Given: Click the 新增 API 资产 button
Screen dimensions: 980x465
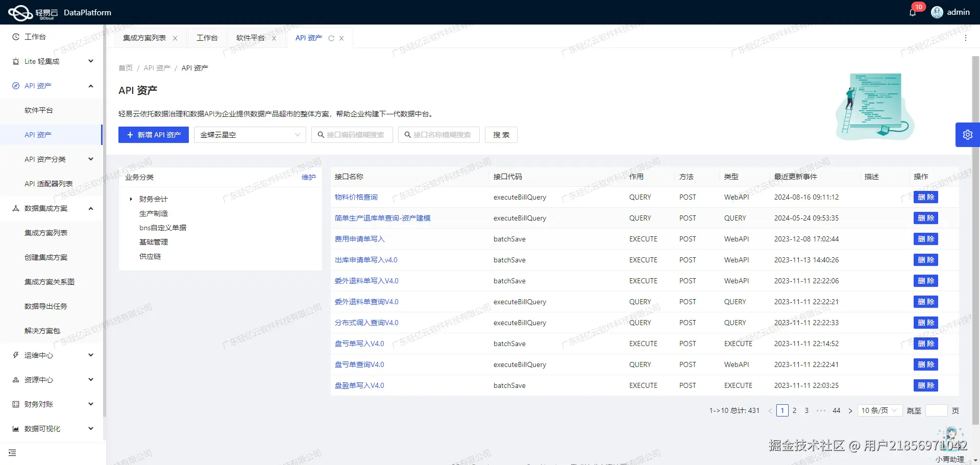Looking at the screenshot, I should pos(153,135).
